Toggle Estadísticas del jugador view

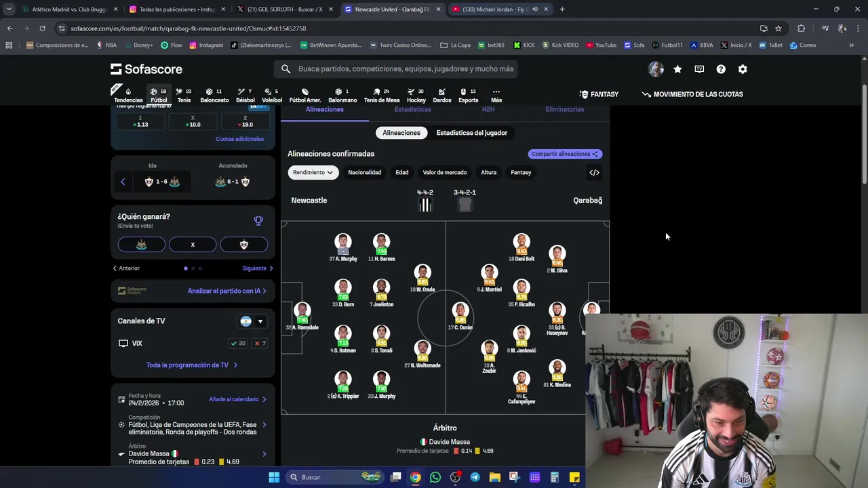[x=472, y=133]
